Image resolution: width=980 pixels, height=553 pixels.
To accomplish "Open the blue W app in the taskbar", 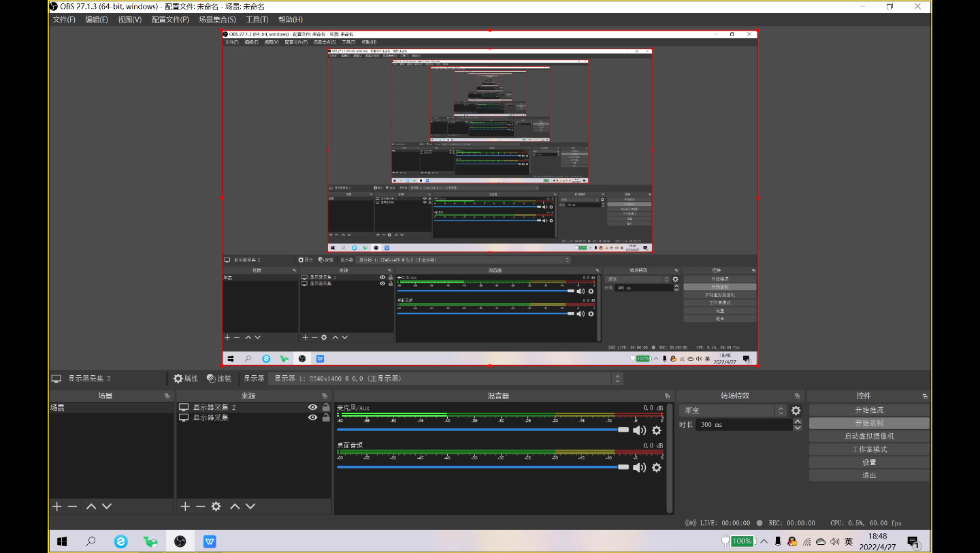I will [210, 542].
